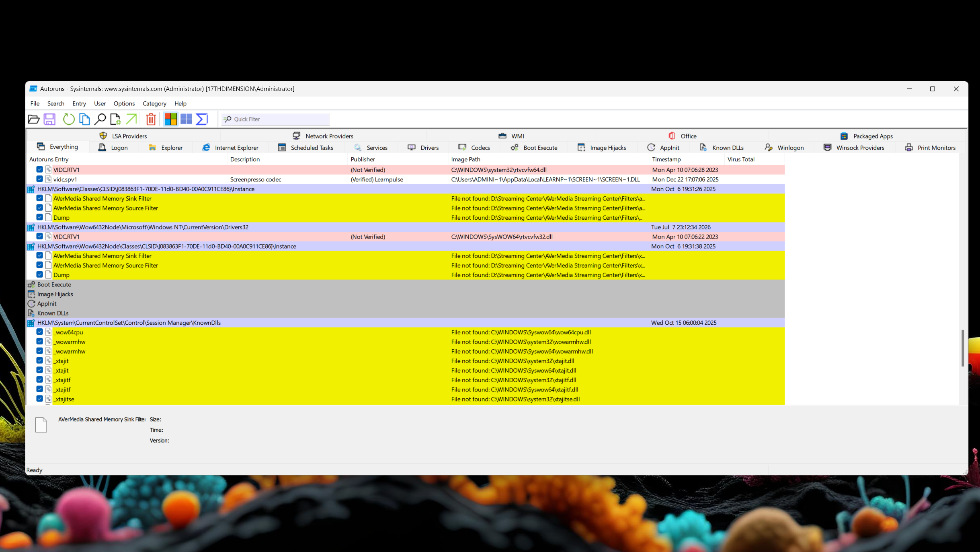Uncheck the first VIDC.RTV1 entry checkbox
Image resolution: width=980 pixels, height=552 pixels.
(x=39, y=170)
